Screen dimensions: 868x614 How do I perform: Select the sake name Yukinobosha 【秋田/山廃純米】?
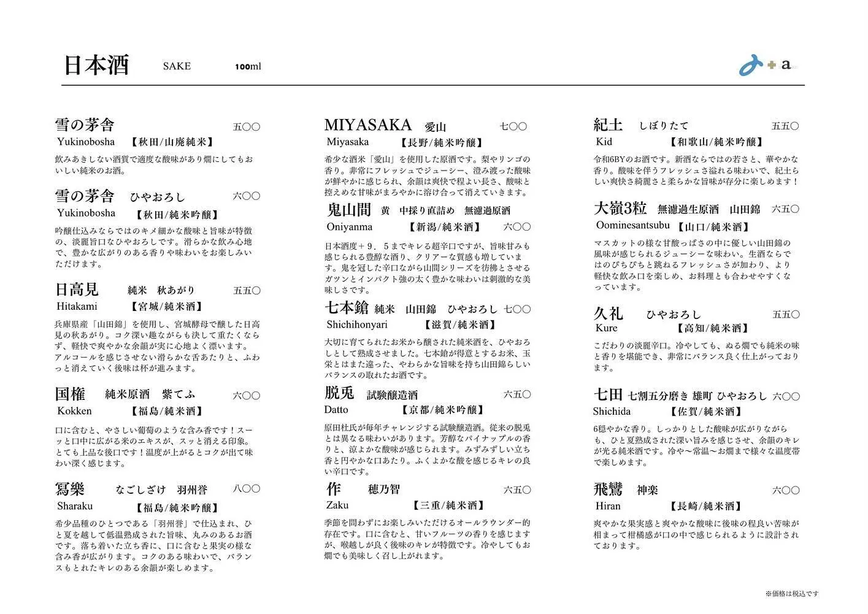[x=135, y=142]
